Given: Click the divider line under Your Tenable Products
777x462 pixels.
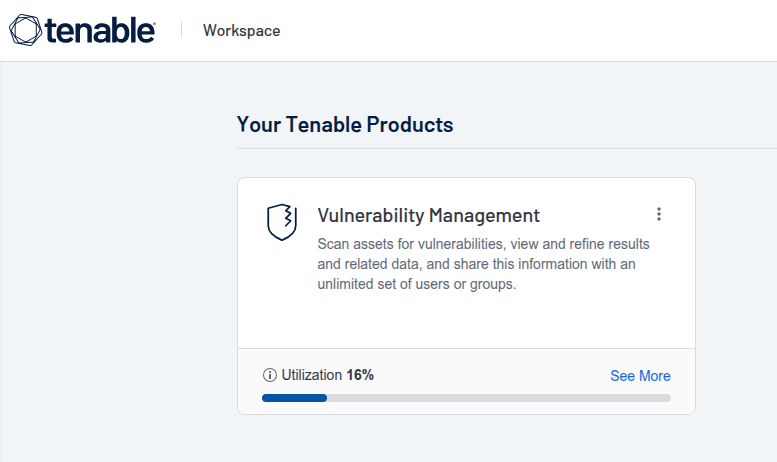Looking at the screenshot, I should pos(500,148).
